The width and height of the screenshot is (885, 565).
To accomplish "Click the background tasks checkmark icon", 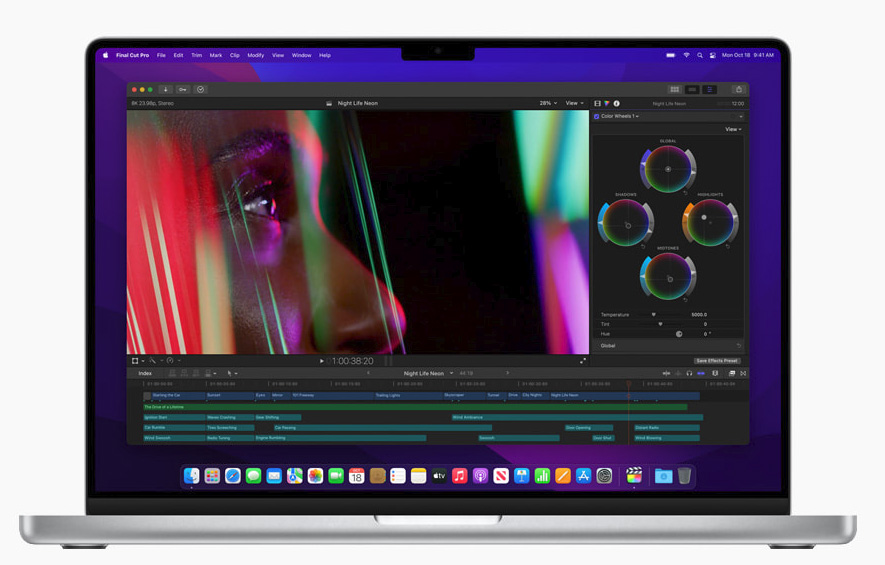I will [x=200, y=89].
